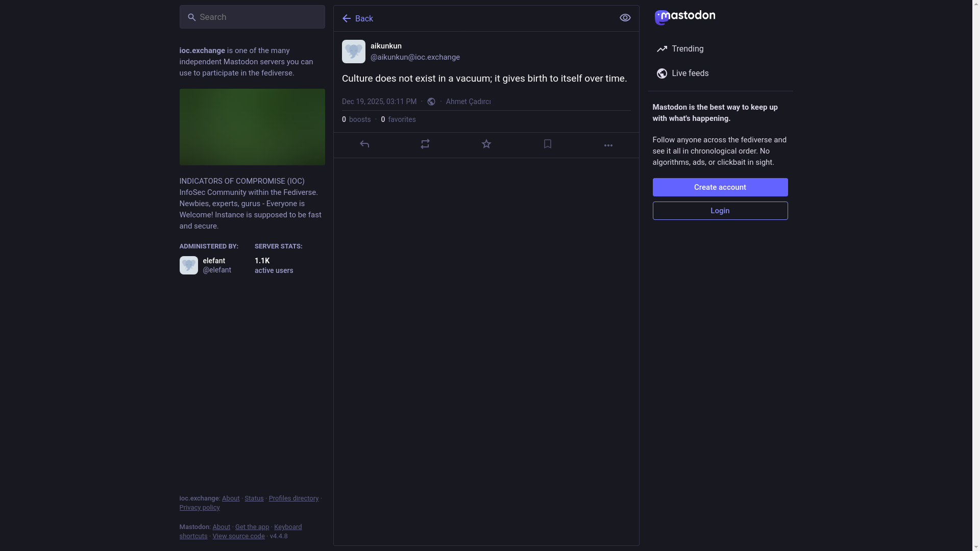Image resolution: width=980 pixels, height=551 pixels.
Task: Click the browser vertical scrollbar
Action: point(976,275)
